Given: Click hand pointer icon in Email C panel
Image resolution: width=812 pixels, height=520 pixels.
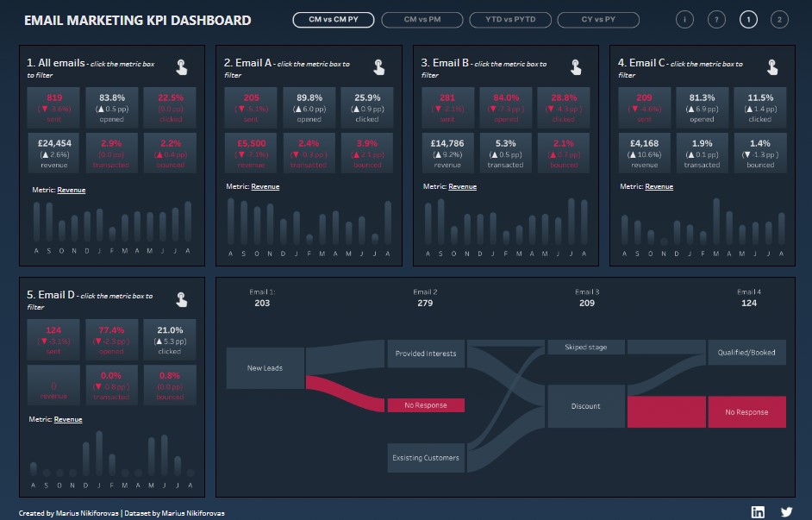Looking at the screenshot, I should (772, 67).
